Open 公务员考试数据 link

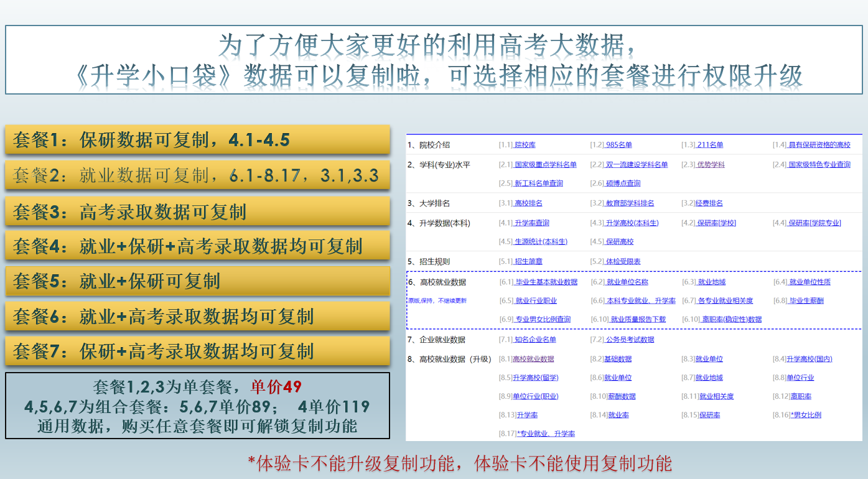pyautogui.click(x=630, y=340)
